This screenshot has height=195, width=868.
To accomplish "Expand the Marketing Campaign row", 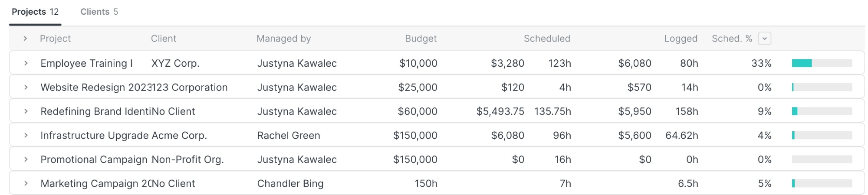I will pyautogui.click(x=26, y=184).
